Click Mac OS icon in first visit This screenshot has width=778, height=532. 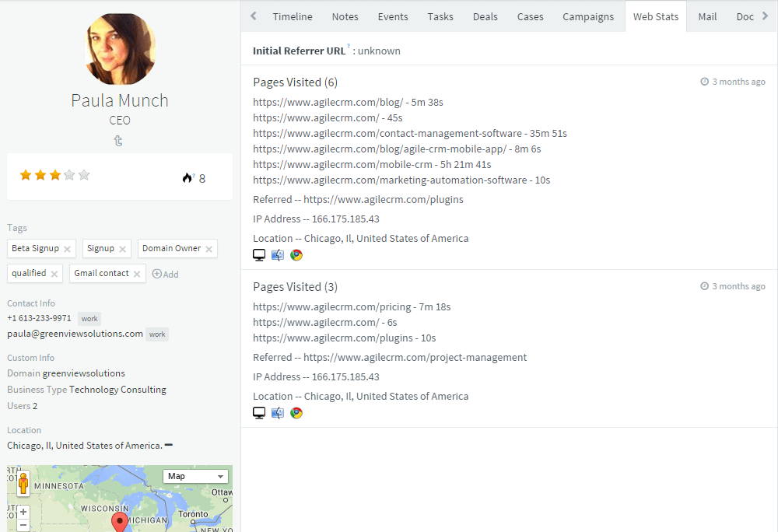[278, 255]
